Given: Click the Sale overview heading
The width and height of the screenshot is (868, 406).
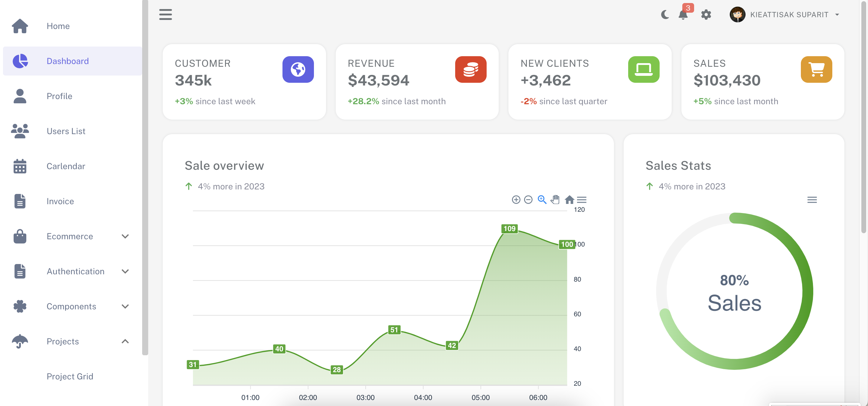Looking at the screenshot, I should pos(224,166).
